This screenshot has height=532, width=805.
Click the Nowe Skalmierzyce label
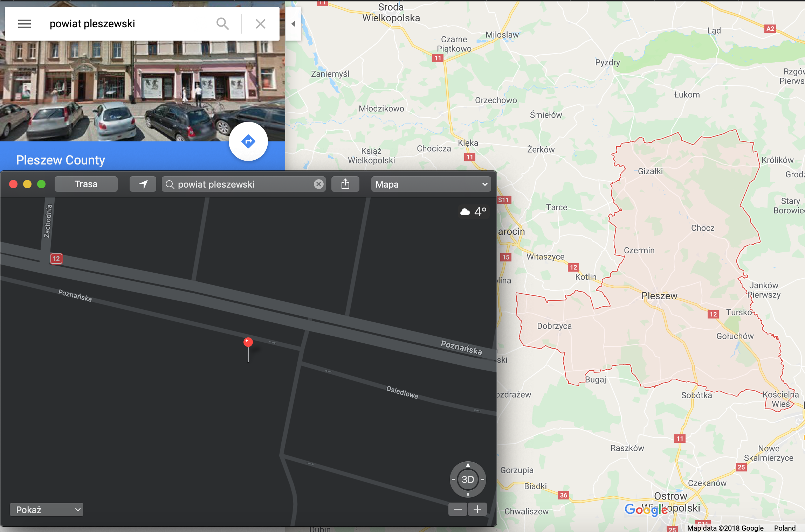(769, 453)
